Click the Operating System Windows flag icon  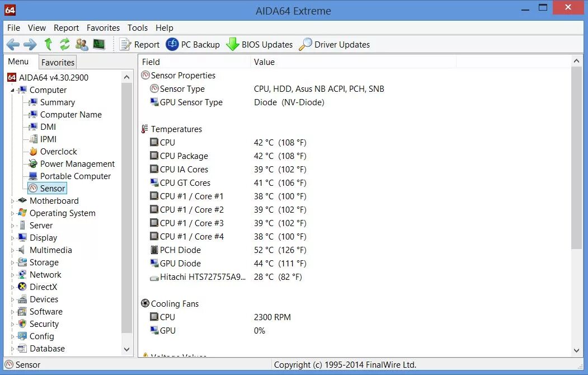22,213
